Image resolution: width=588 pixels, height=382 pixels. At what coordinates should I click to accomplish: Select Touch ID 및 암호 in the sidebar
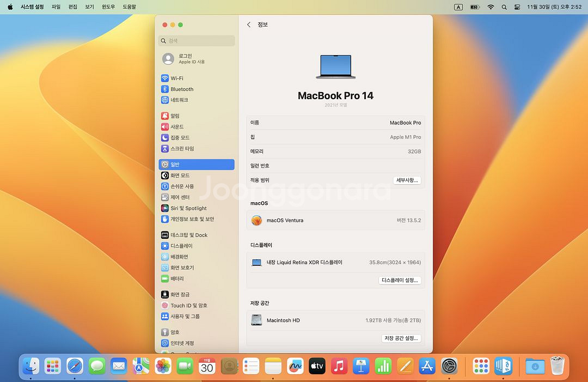pyautogui.click(x=197, y=306)
